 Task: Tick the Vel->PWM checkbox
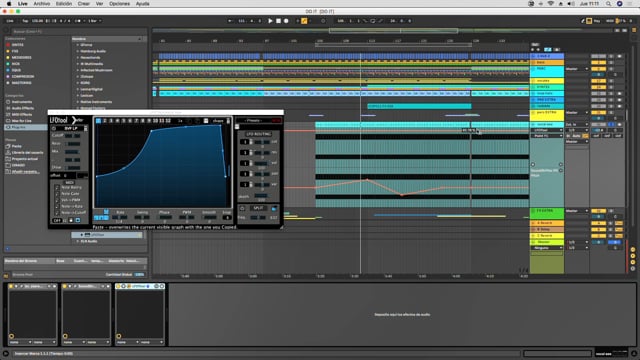point(57,200)
